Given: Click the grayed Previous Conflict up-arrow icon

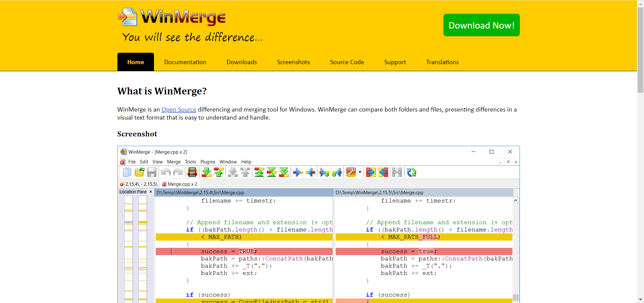Looking at the screenshot, I should [245, 172].
